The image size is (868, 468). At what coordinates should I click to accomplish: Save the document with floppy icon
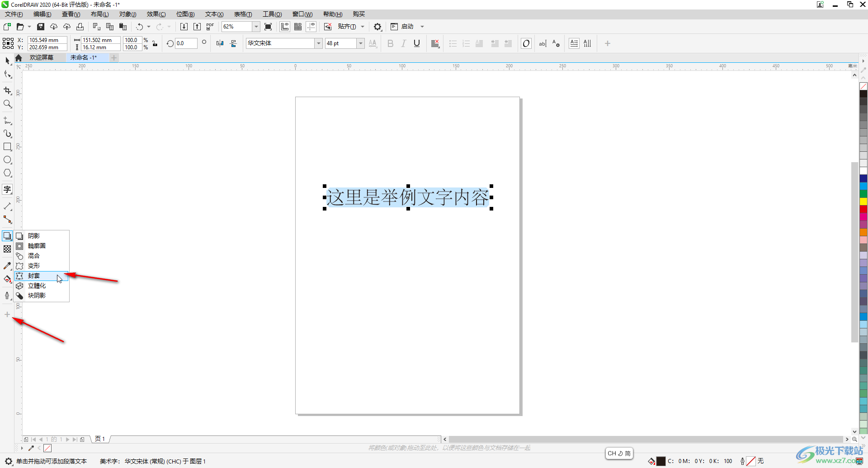coord(41,27)
